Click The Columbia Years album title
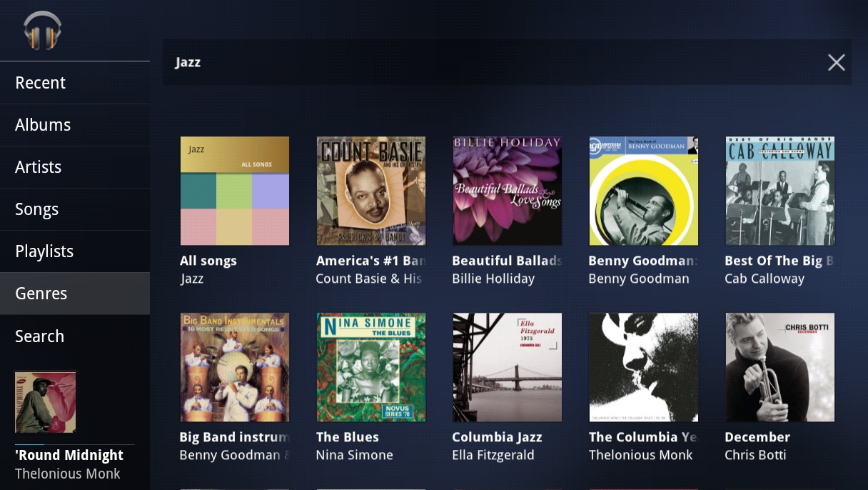 point(643,437)
